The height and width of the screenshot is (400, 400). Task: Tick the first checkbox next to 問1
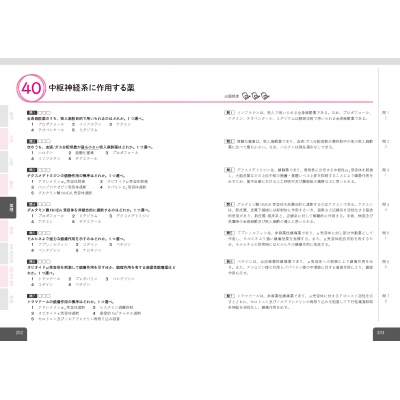coord(40,113)
